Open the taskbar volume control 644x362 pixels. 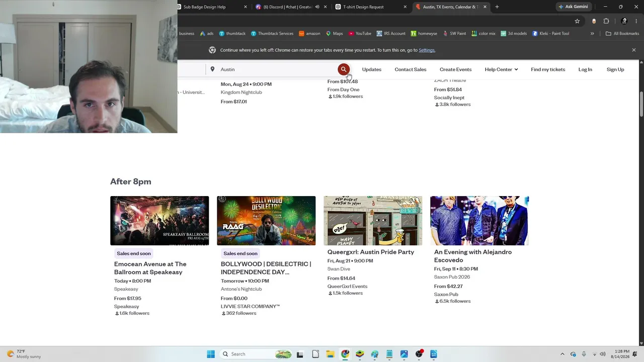pyautogui.click(x=603, y=354)
